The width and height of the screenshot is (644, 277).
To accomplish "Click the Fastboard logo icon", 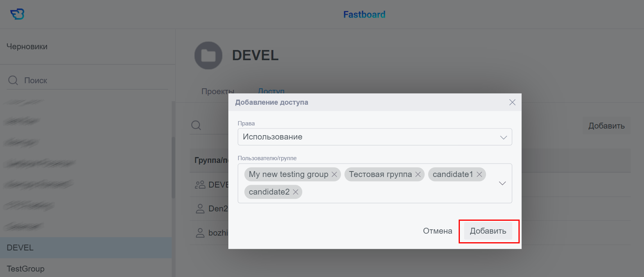I will [17, 14].
